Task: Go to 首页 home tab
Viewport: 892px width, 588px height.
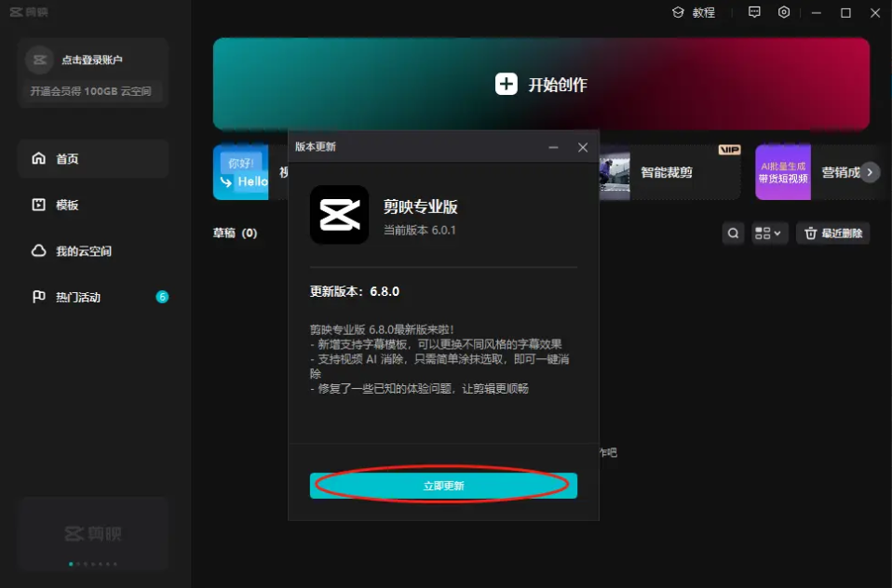Action: point(93,159)
